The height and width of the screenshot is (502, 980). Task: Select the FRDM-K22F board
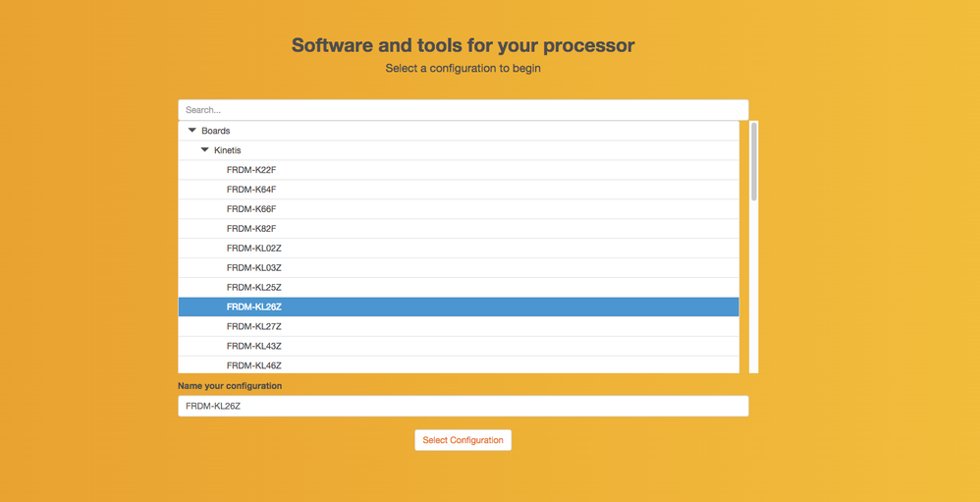[x=251, y=170]
